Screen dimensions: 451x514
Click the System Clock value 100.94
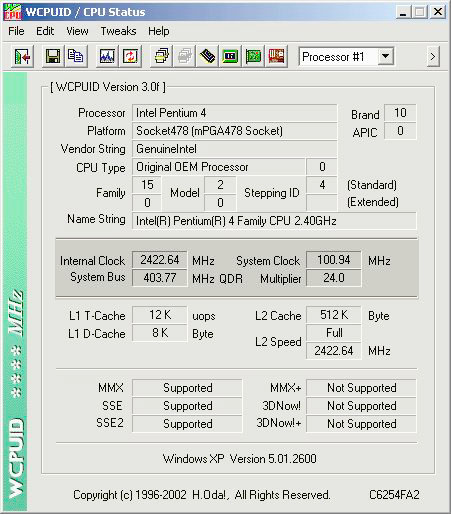tap(333, 260)
